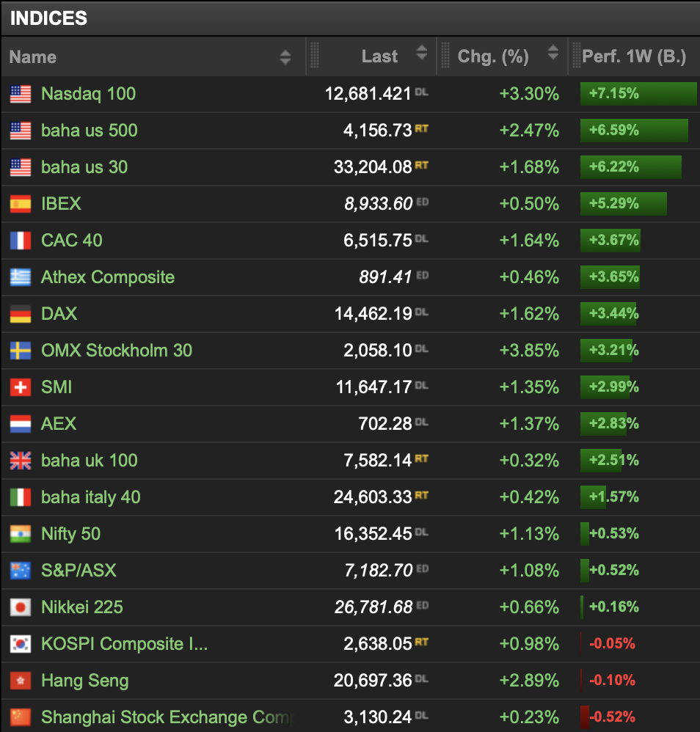This screenshot has width=700, height=732.
Task: Open the SMI index link
Action: pos(56,387)
